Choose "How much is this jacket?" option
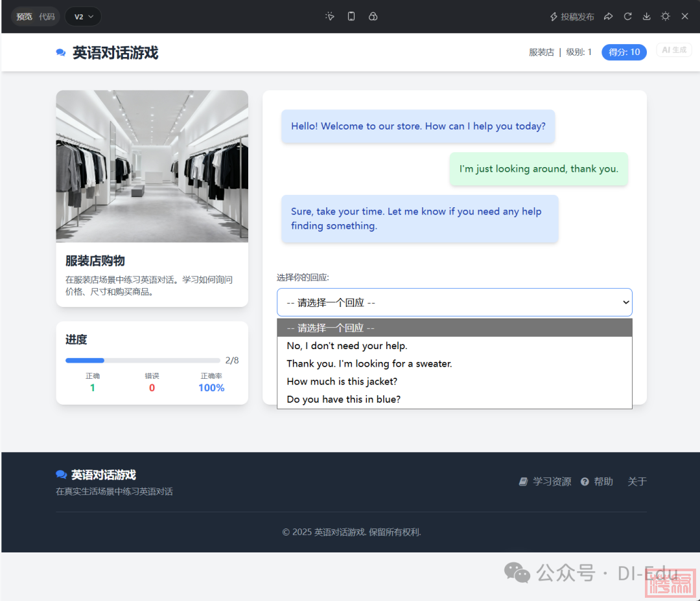700x601 pixels. 342,381
